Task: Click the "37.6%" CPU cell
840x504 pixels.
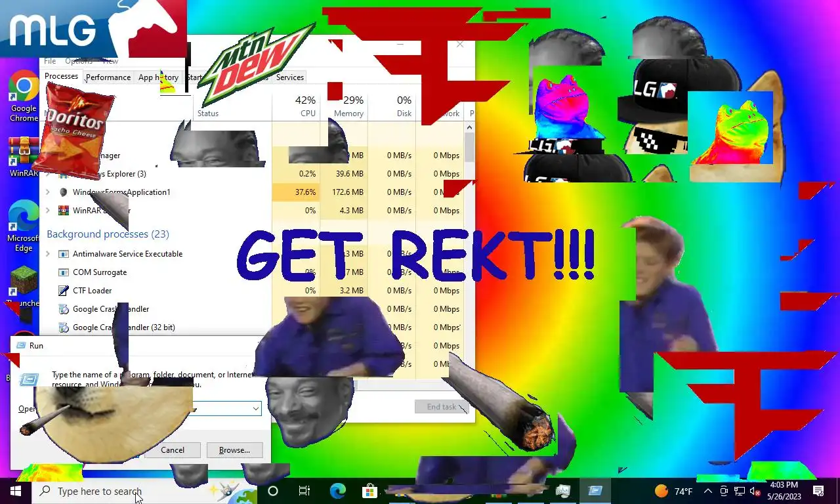Action: tap(296, 192)
